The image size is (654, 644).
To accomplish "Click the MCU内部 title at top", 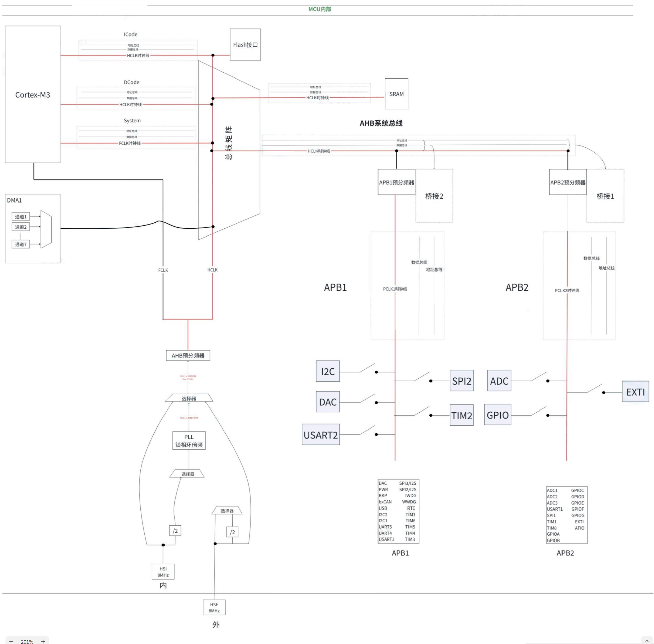I will (319, 9).
